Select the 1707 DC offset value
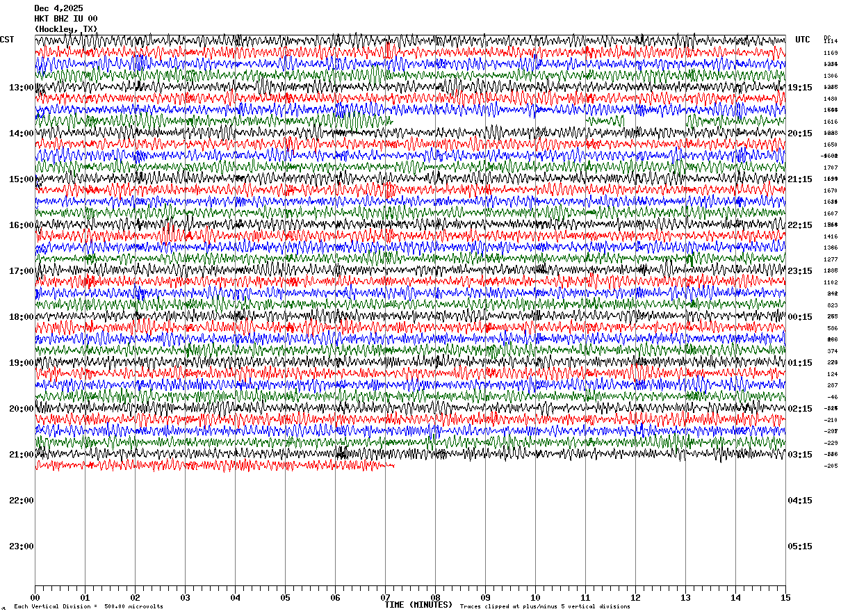The height and width of the screenshot is (616, 841). (831, 168)
